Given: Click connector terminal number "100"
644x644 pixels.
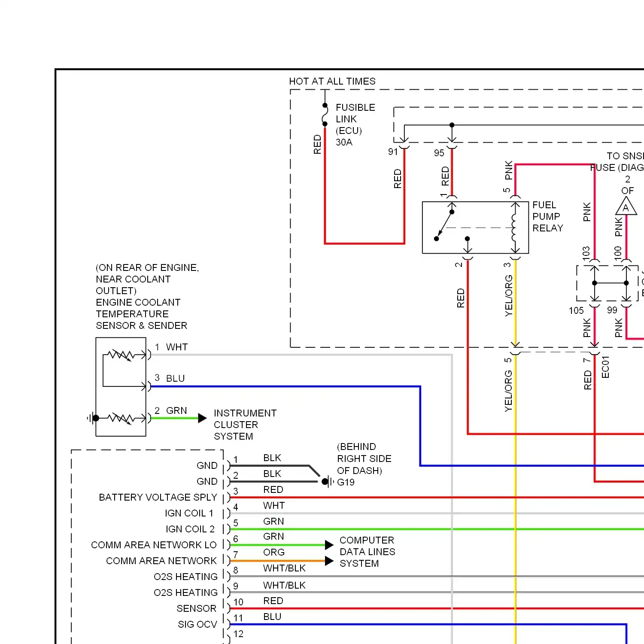Looking at the screenshot, I should [618, 252].
